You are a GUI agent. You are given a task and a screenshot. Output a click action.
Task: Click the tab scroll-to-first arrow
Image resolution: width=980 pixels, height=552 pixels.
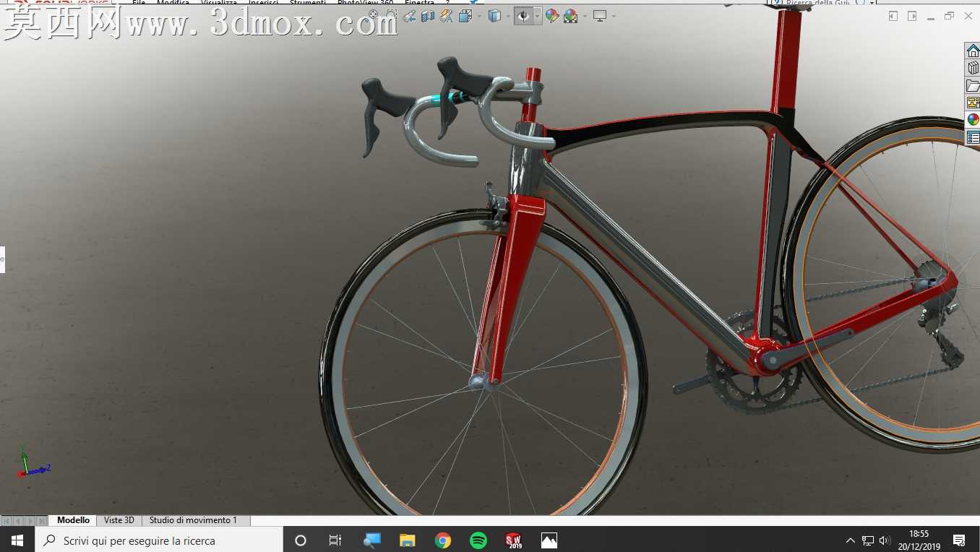coord(7,521)
